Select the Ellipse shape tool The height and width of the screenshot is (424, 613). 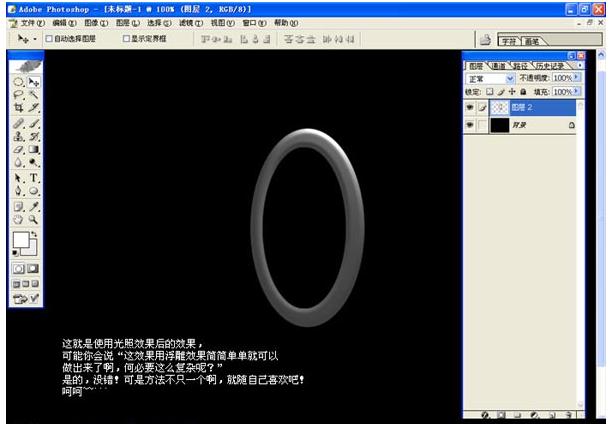tap(34, 191)
